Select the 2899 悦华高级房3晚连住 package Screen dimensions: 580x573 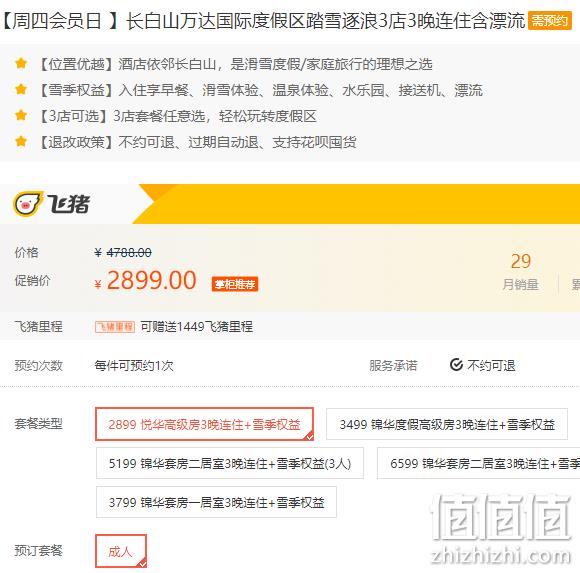pos(205,424)
